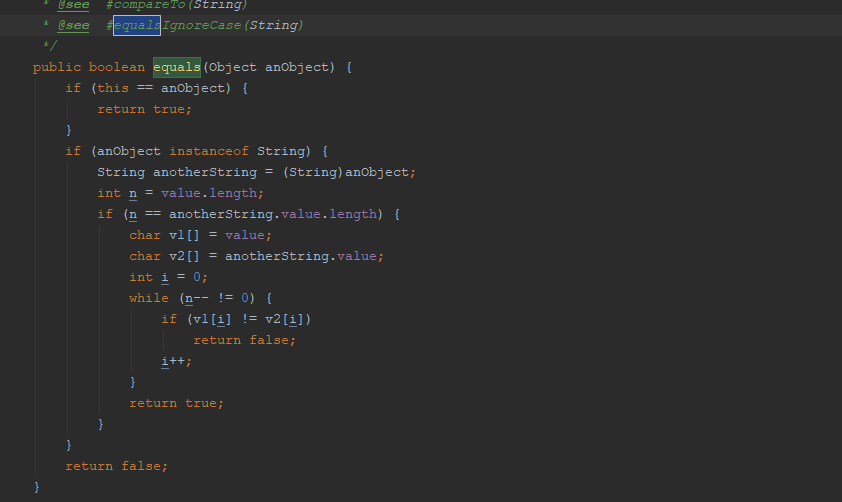Click 'char v1[] = value;' line
Image resolution: width=842 pixels, height=502 pixels.
201,235
